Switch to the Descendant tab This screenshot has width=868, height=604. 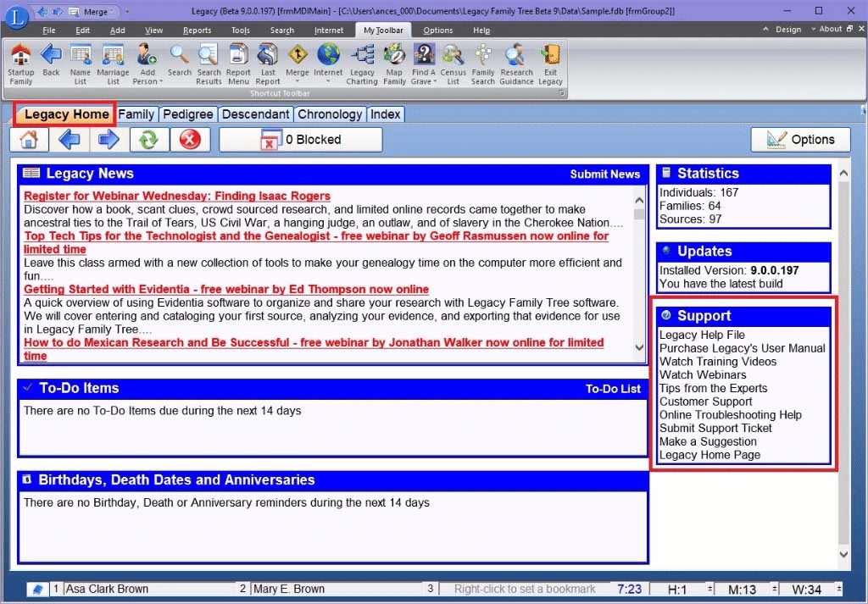255,114
